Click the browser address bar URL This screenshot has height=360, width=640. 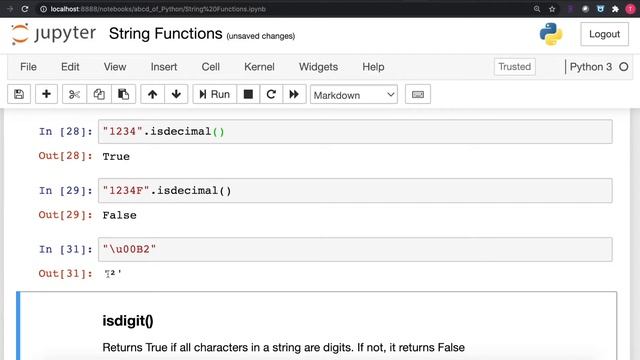pos(158,9)
